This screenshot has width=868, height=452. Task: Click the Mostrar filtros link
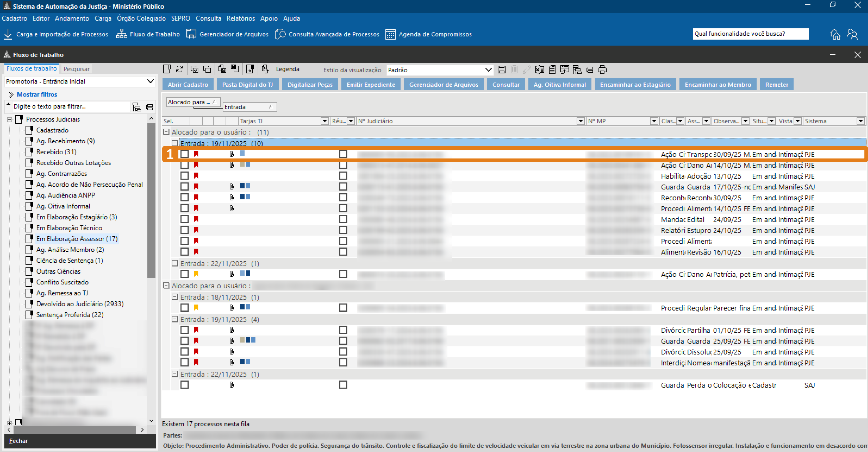click(37, 94)
